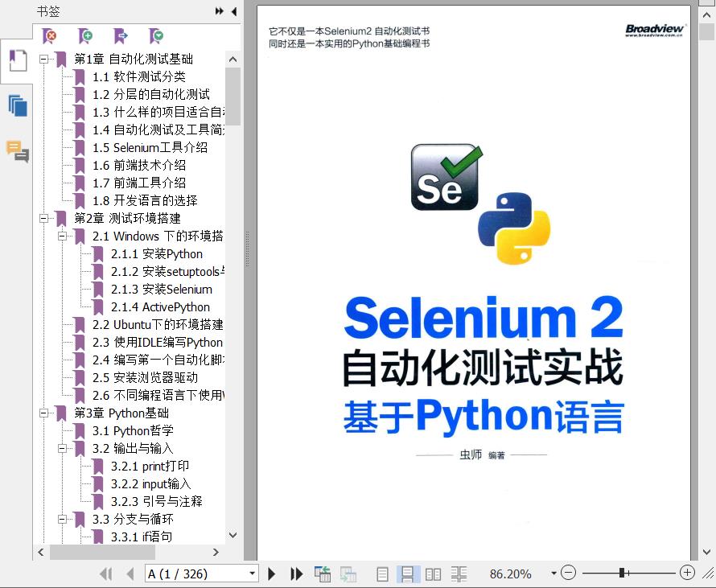Click the bookmarks panel scroll-right arrow
This screenshot has width=716, height=588.
click(216, 553)
